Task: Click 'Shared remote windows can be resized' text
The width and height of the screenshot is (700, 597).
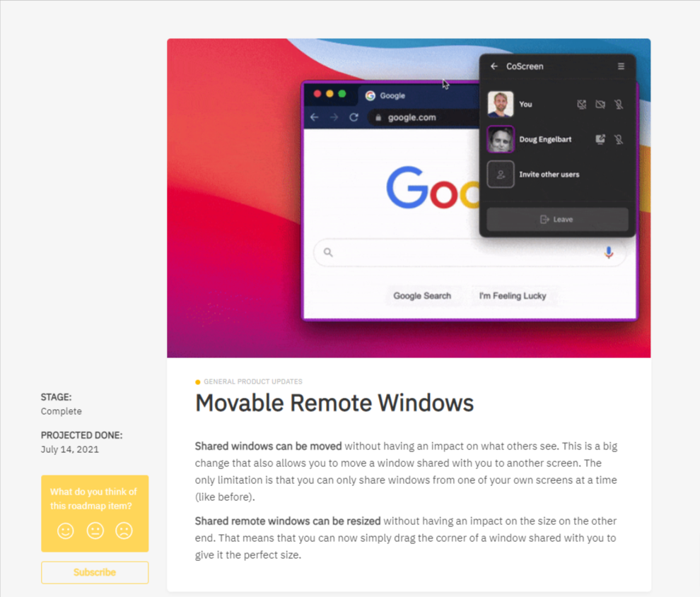Action: pos(288,521)
